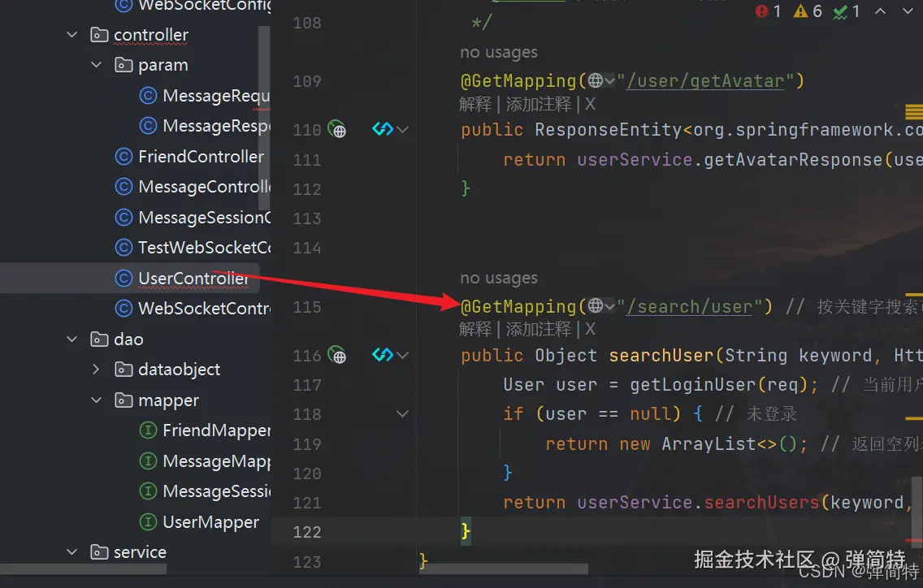Click FriendController class icon
Image resolution: width=923 pixels, height=588 pixels.
click(123, 157)
